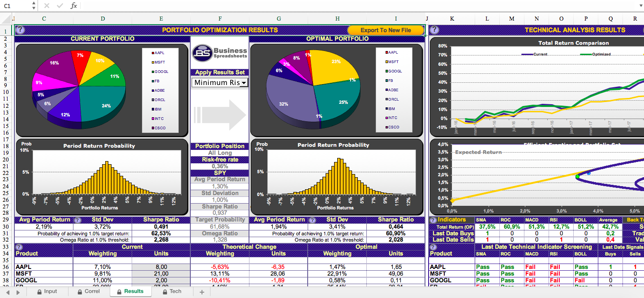Click the select-all corner of the grid
Screen dimensions: 644x298
coord(7,19)
